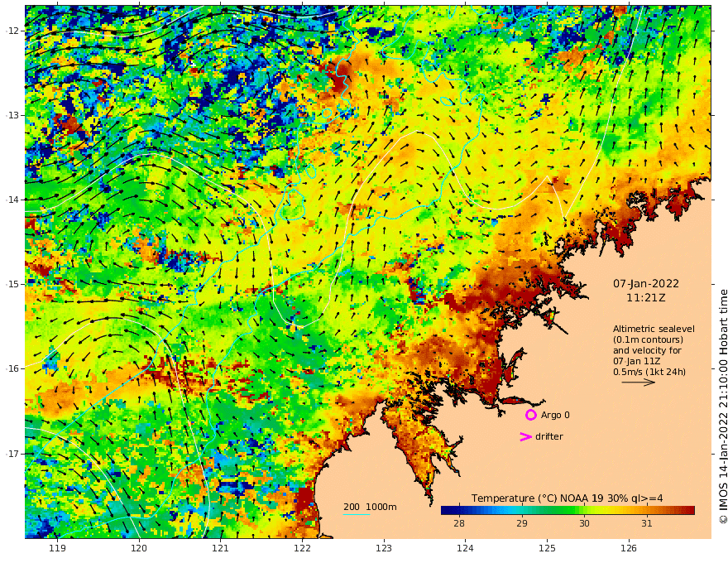
Task: Click the magenta Argo 0 circle marker
Action: 530,415
